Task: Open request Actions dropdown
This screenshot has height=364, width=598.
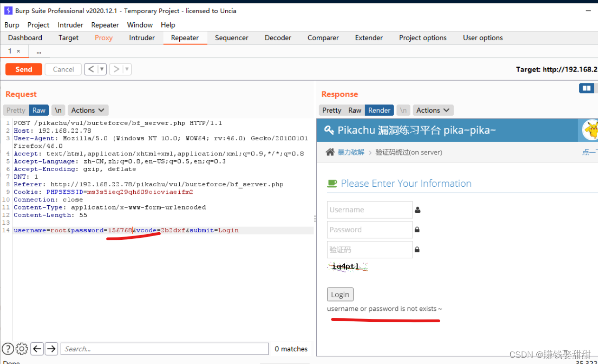Action: (x=88, y=110)
